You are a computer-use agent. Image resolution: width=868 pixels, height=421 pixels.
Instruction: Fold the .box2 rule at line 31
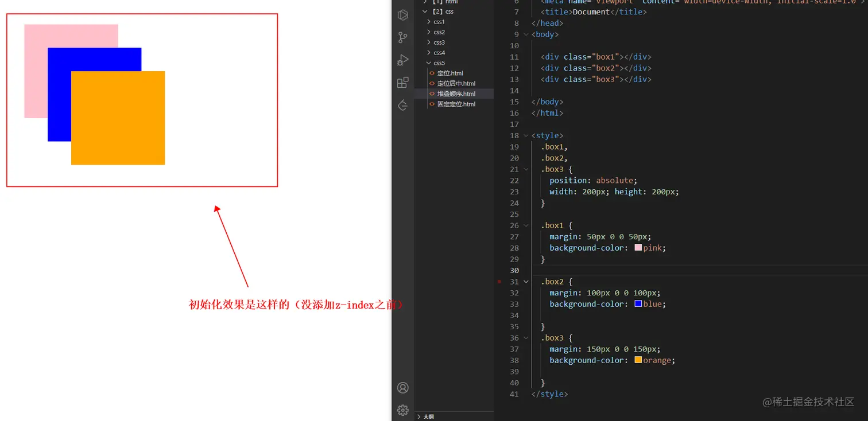[526, 282]
